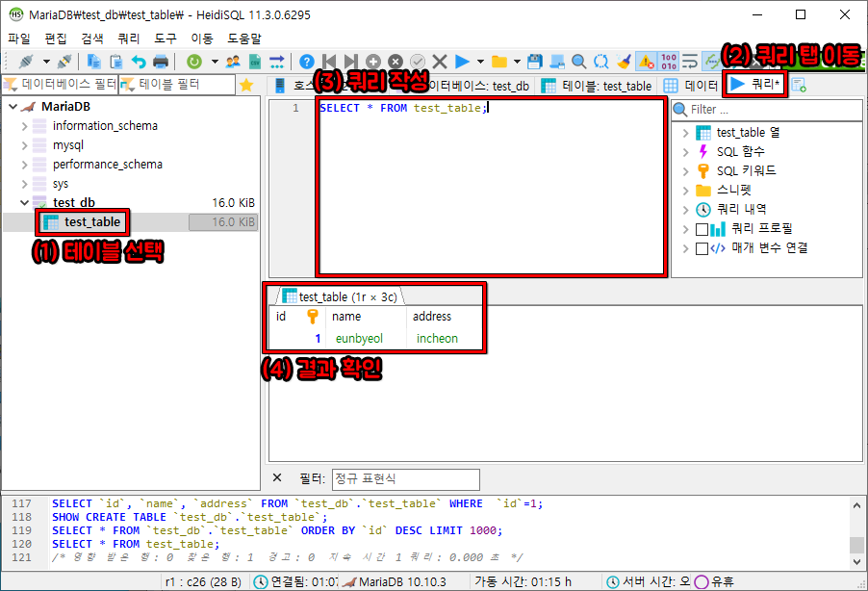Run the query with the blue play icon
The height and width of the screenshot is (591, 868).
(462, 62)
